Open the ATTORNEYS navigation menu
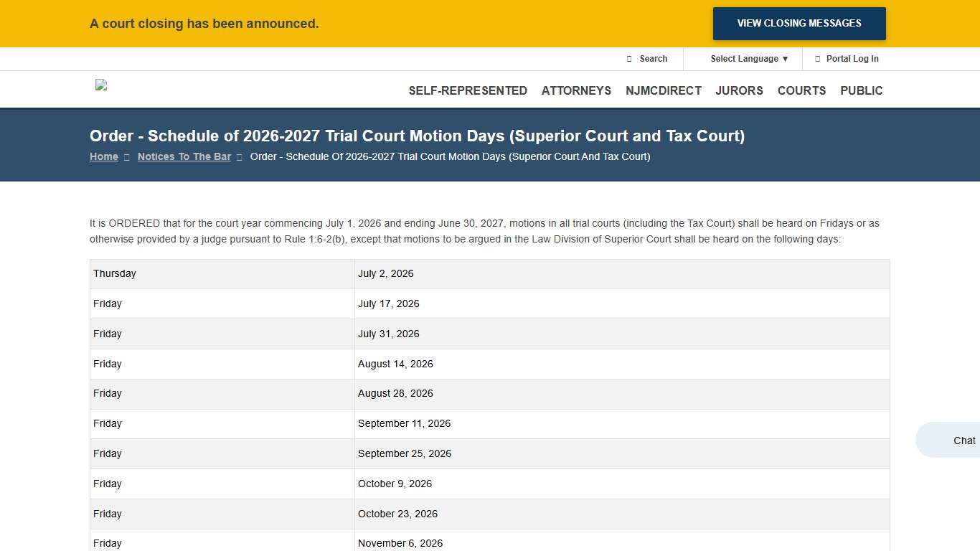Image resolution: width=980 pixels, height=551 pixels. [x=576, y=90]
